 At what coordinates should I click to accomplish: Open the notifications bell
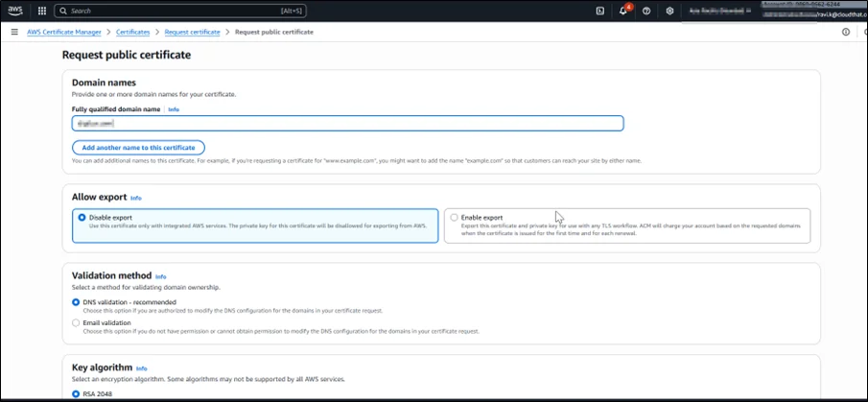coord(623,11)
